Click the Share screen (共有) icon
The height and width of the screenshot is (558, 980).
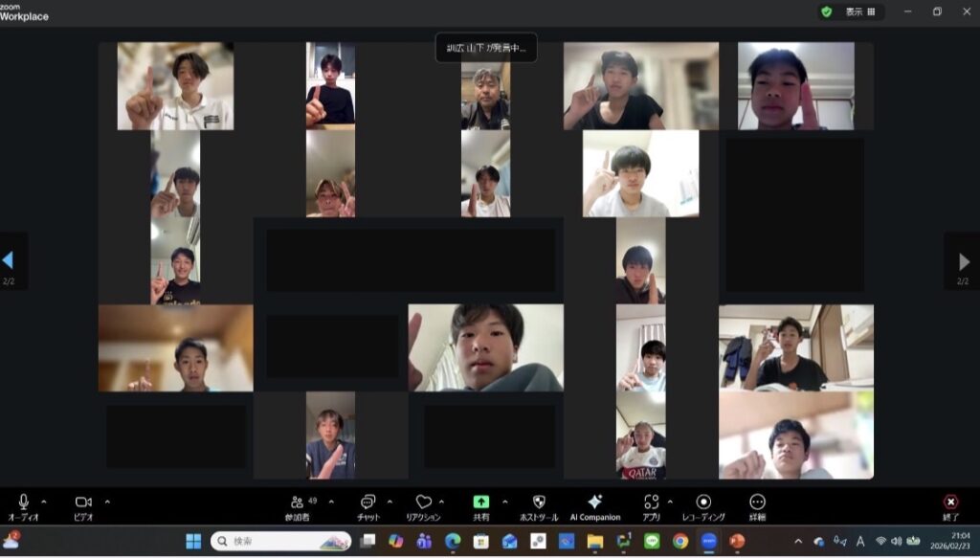(480, 502)
